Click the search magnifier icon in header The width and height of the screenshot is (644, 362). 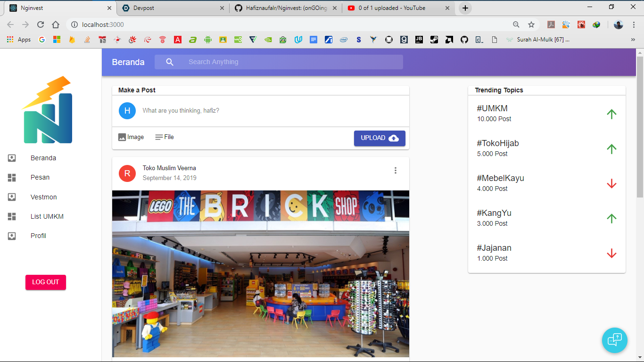(x=170, y=62)
